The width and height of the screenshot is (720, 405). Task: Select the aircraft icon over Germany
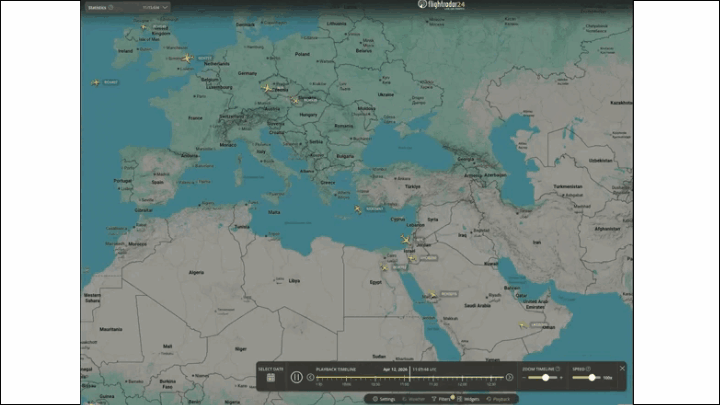[266, 87]
